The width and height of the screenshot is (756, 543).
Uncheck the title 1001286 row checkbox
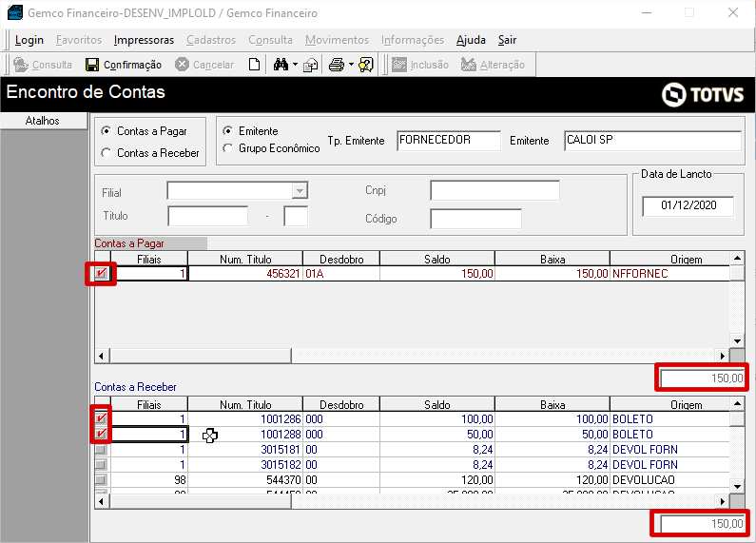coord(101,418)
